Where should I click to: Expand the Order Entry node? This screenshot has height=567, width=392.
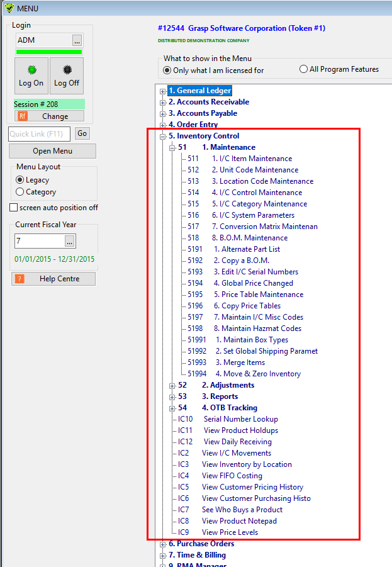point(163,125)
